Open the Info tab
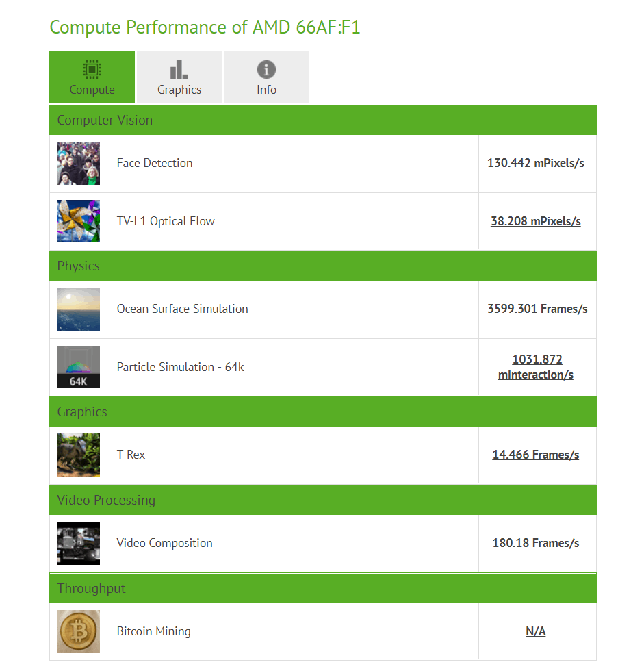This screenshot has width=644, height=671. (266, 77)
